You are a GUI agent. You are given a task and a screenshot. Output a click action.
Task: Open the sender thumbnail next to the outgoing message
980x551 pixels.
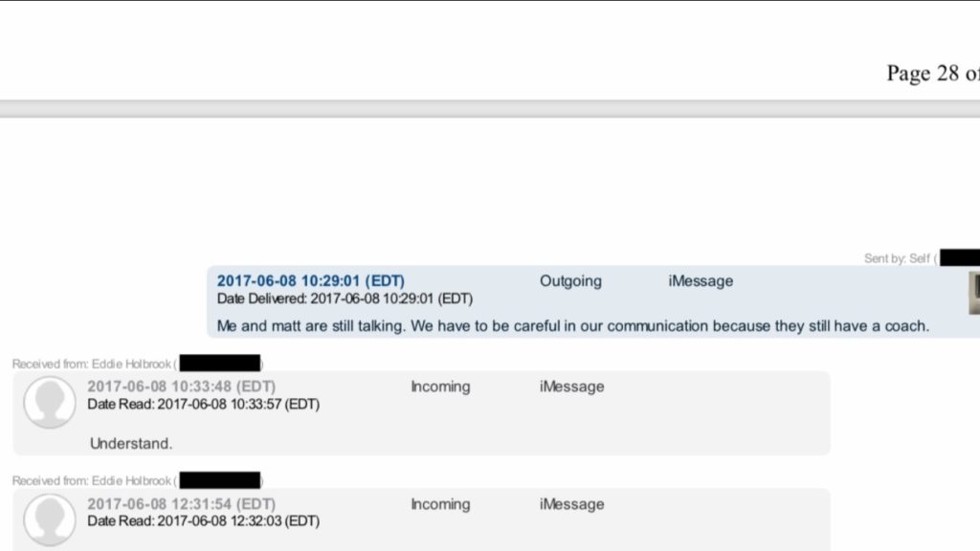[x=973, y=293]
